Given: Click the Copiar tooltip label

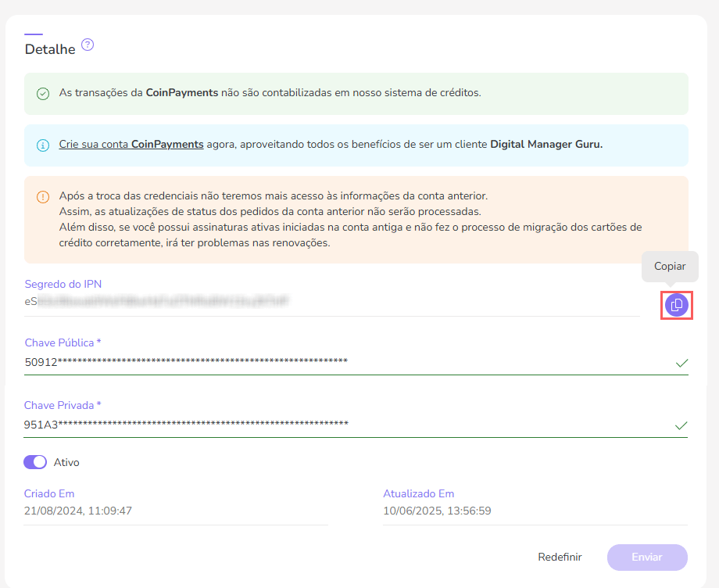Looking at the screenshot, I should pyautogui.click(x=669, y=266).
